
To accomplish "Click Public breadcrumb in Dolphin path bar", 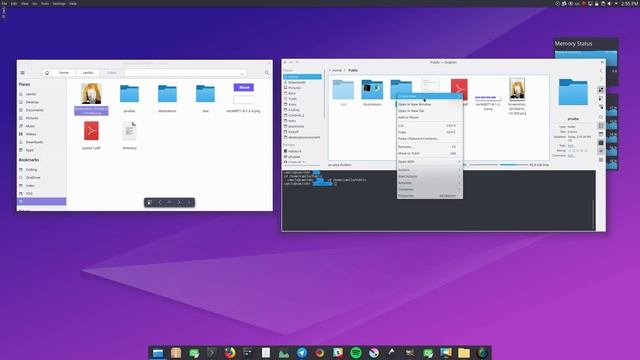I will click(x=353, y=70).
